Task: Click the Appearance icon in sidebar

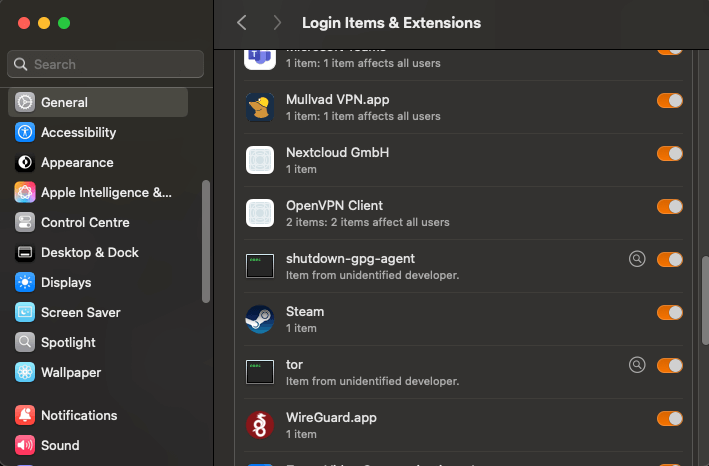Action: [25, 162]
